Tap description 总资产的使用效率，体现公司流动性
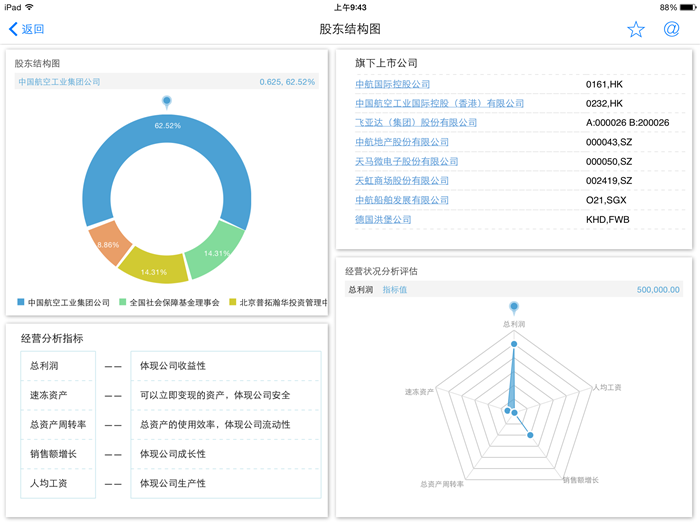Screen dimensions: 700x525 pos(215,425)
